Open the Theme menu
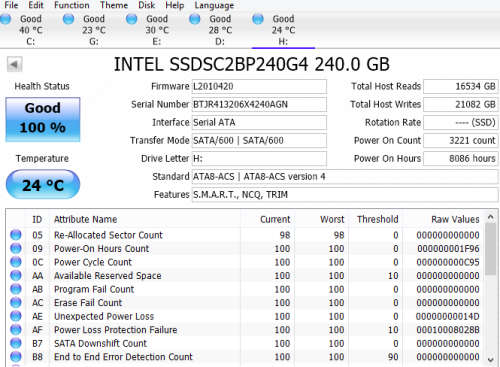The width and height of the screenshot is (500, 367). [x=114, y=5]
